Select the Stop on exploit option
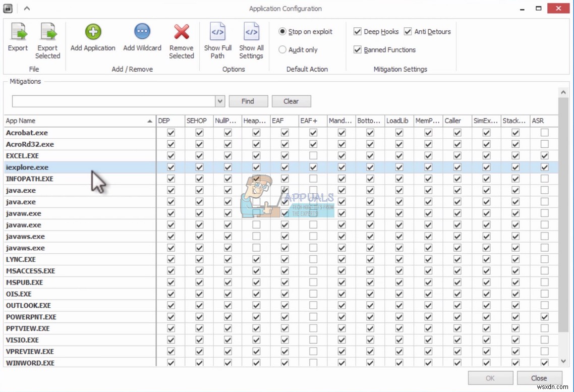 point(282,31)
